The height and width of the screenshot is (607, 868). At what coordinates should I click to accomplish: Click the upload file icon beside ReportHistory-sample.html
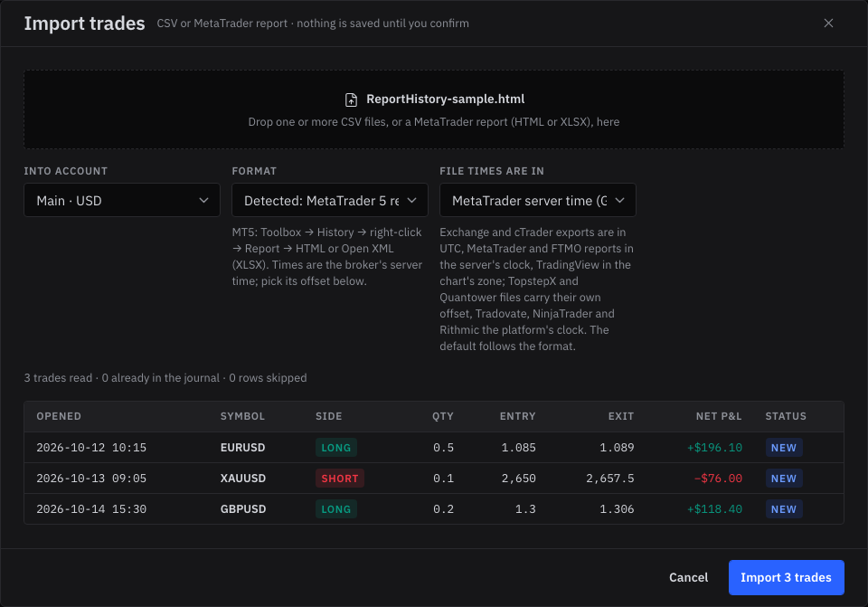[x=351, y=100]
